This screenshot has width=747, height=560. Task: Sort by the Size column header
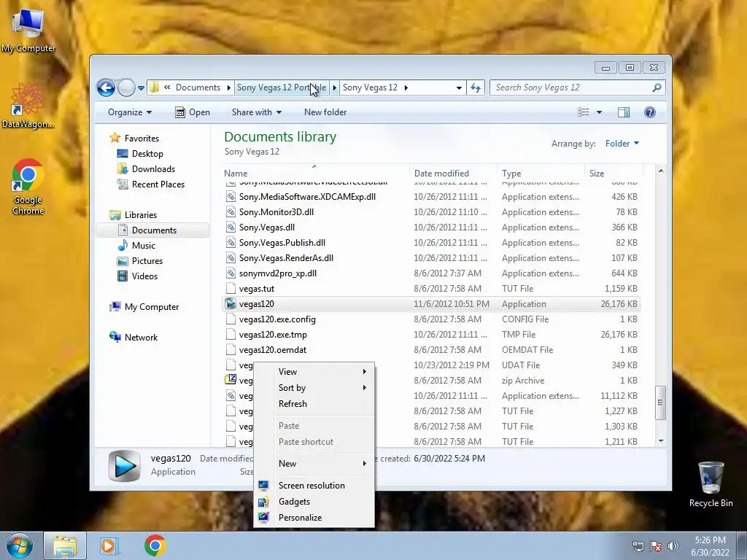(x=614, y=174)
